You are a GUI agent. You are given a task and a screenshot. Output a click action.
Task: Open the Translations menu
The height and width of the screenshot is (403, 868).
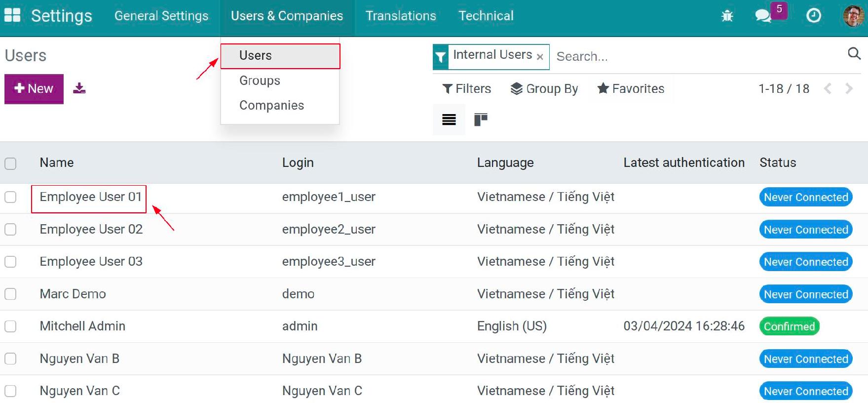[401, 16]
